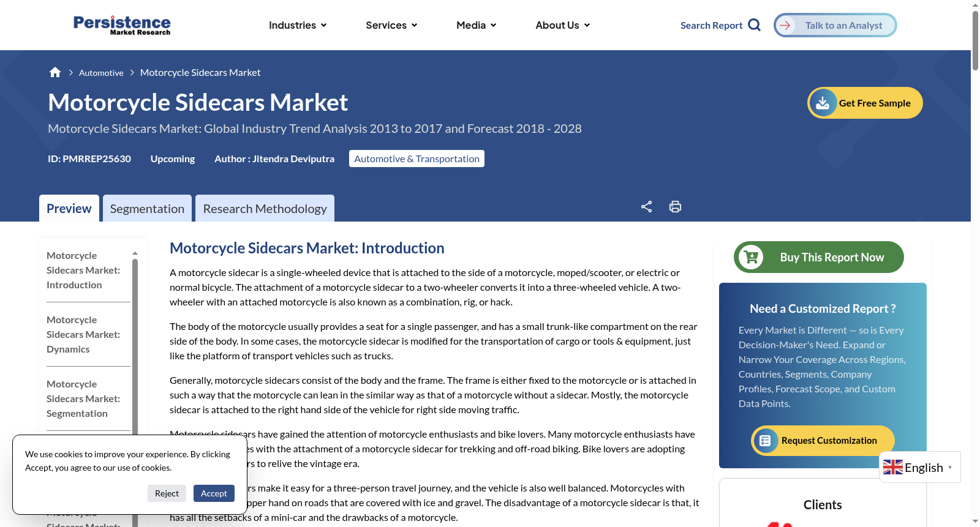Viewport: 980px width, 527px height.
Task: Open the English language dropdown
Action: click(920, 468)
